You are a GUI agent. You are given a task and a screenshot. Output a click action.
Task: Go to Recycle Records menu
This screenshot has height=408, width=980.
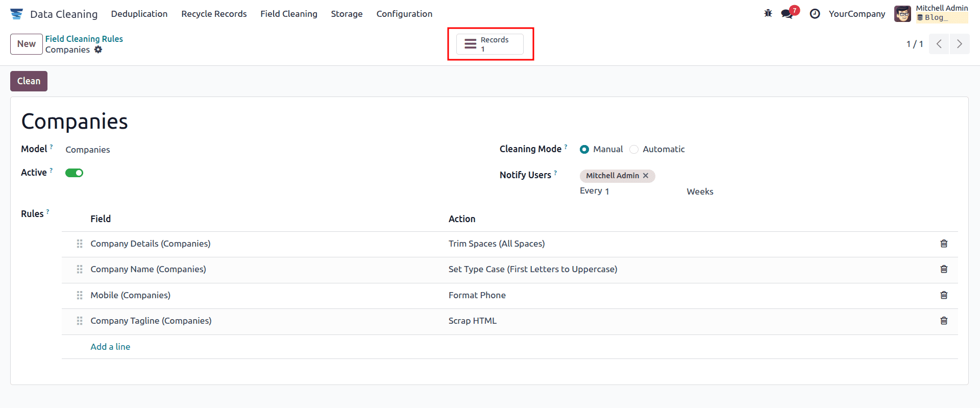214,14
